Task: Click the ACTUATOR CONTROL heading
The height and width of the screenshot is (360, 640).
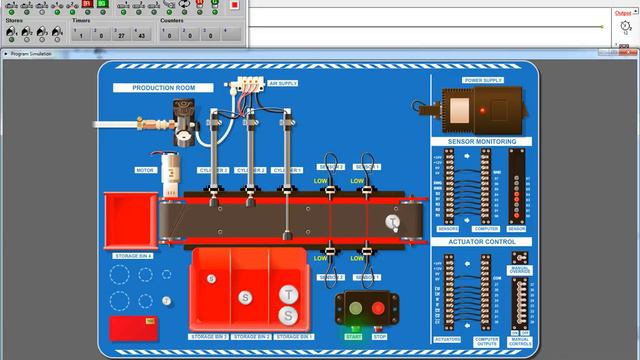Action: (482, 242)
